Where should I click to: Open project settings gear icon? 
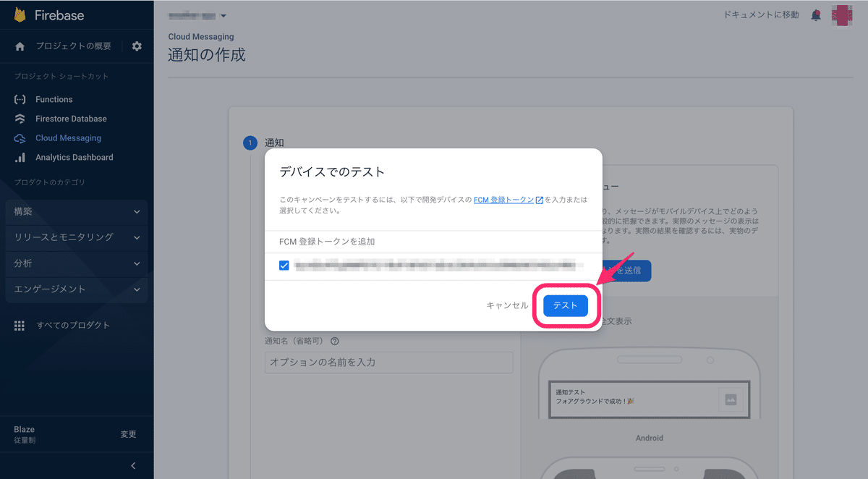pyautogui.click(x=137, y=46)
